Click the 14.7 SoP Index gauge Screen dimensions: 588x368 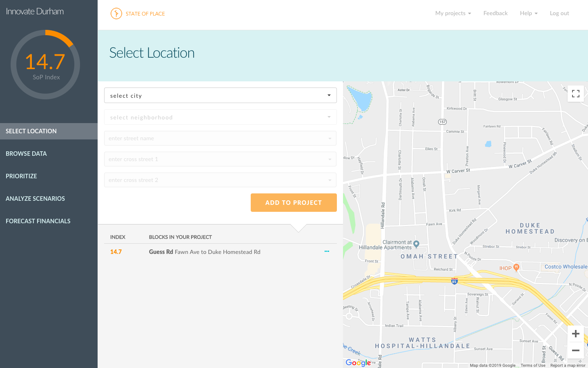45,65
